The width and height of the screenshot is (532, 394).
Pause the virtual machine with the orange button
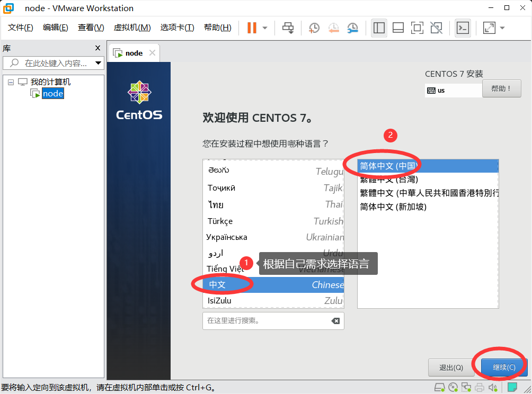click(252, 28)
